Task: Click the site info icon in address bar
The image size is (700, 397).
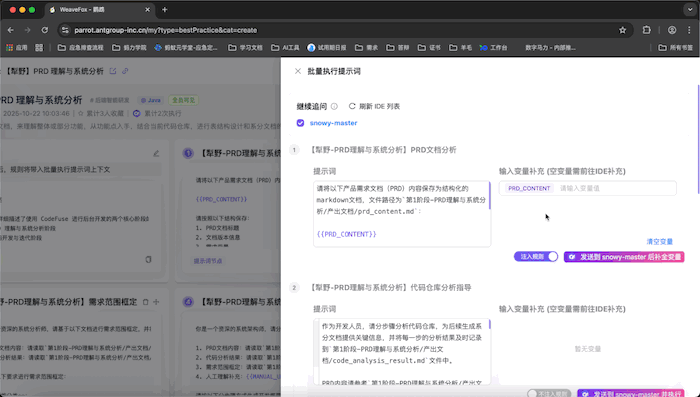Action: pos(65,30)
